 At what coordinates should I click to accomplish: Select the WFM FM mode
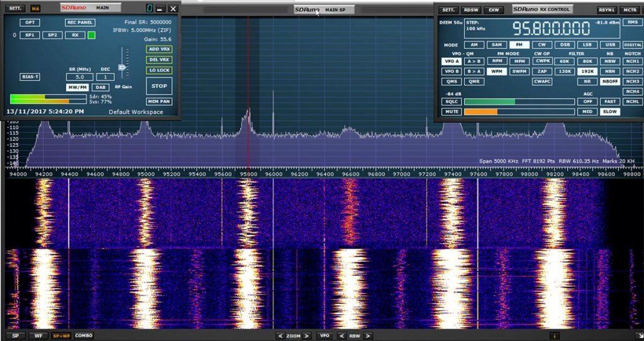497,72
